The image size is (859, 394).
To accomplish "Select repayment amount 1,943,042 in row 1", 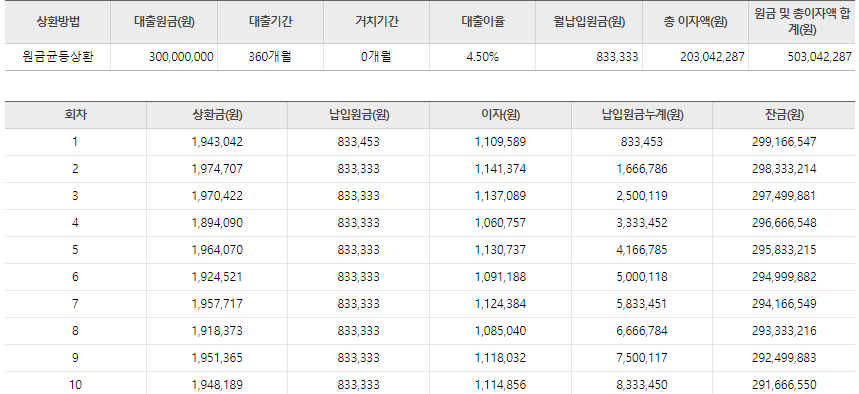I will tap(217, 142).
